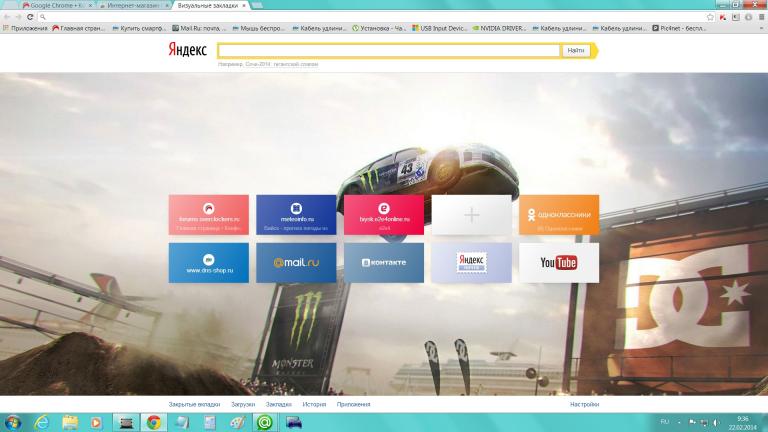
Task: Click the browser Back arrow
Action: (7, 17)
